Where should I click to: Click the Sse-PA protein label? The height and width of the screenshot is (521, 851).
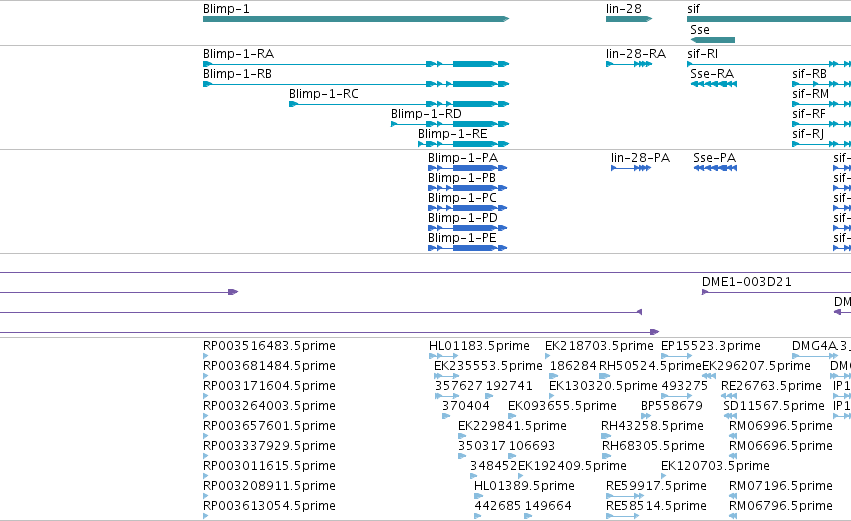(x=715, y=158)
